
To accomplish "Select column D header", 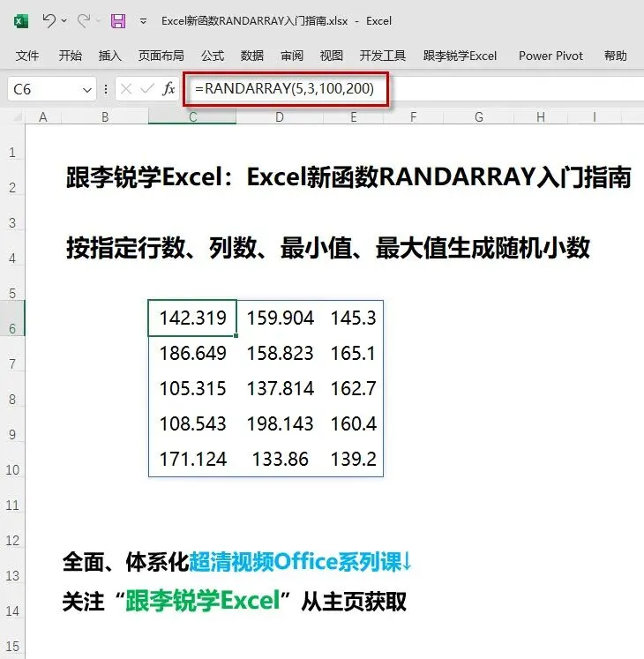I will click(x=280, y=117).
